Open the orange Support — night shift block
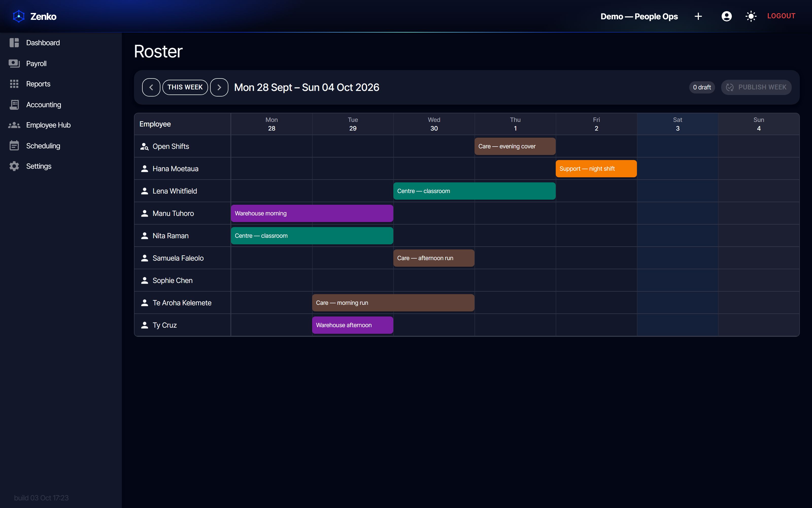The image size is (812, 508). (x=596, y=169)
